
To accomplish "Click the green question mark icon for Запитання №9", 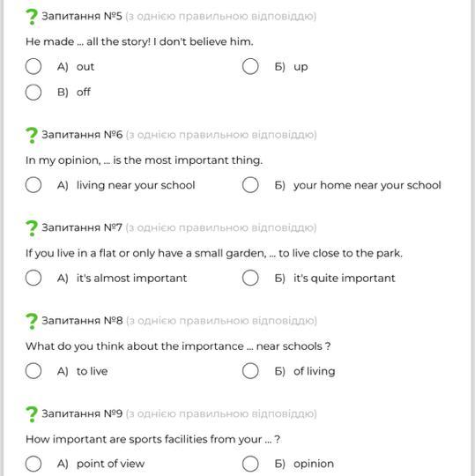I will [x=32, y=414].
